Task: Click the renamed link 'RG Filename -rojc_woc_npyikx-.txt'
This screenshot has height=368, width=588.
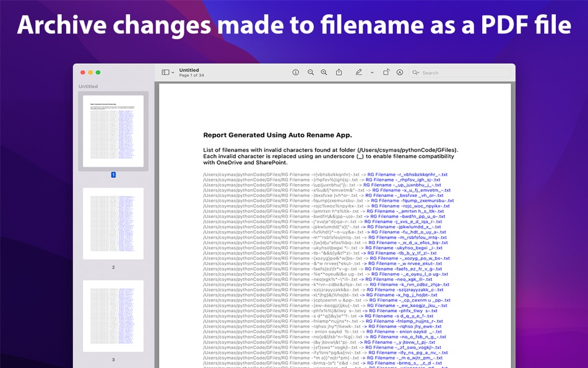Action: point(410,206)
